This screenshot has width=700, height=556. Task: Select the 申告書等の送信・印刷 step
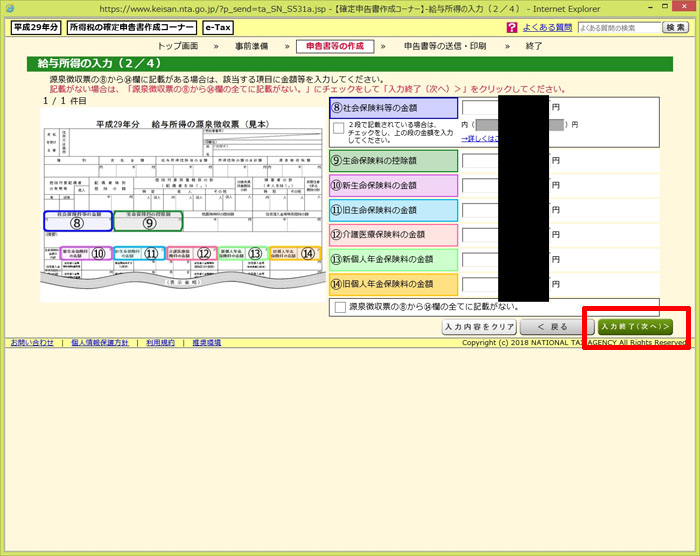click(x=445, y=46)
